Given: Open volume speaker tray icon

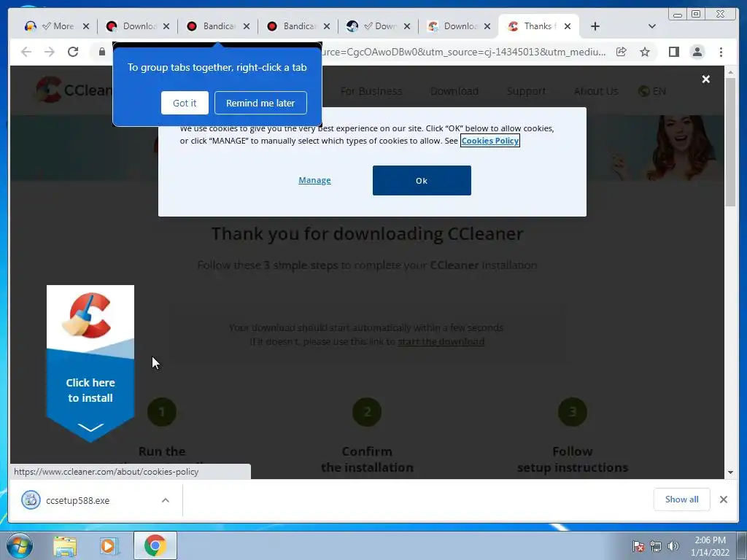Looking at the screenshot, I should tap(673, 546).
